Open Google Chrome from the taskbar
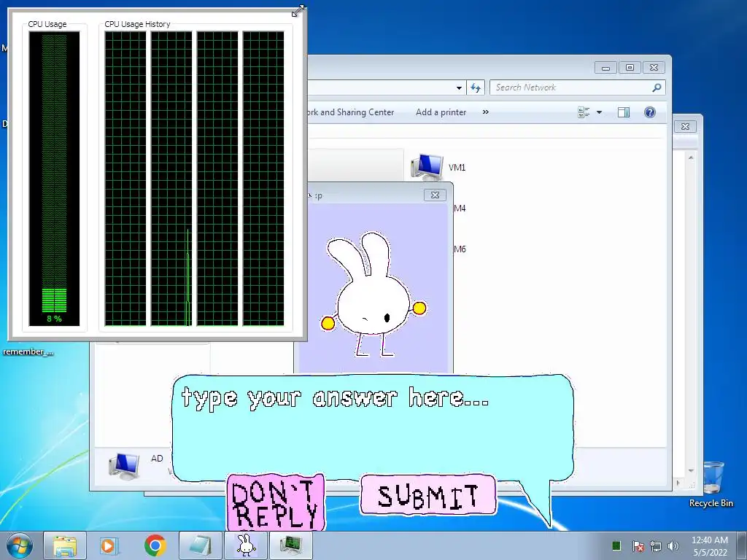This screenshot has width=747, height=560. (x=155, y=545)
